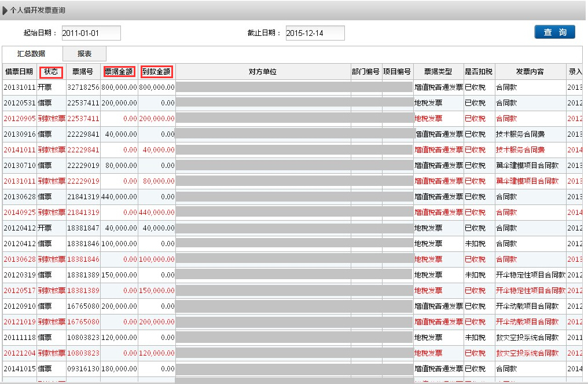Screen dimensions: 588x384
Task: Click the 起始日期 date input field
Action: [x=91, y=33]
